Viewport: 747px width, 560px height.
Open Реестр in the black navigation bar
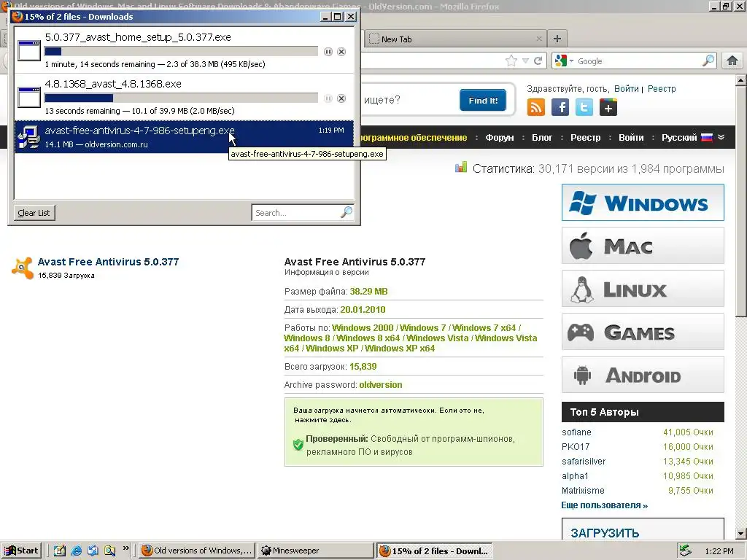click(586, 138)
